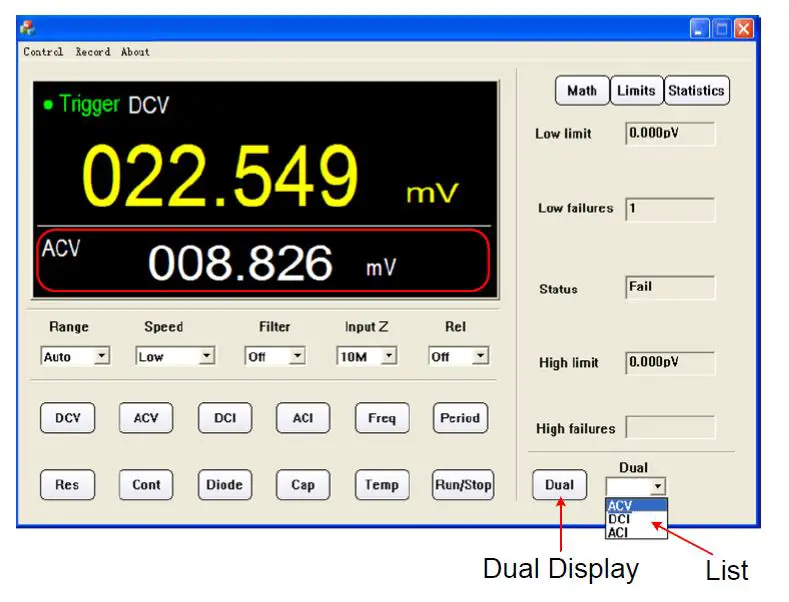Open the Record menu

click(x=93, y=52)
